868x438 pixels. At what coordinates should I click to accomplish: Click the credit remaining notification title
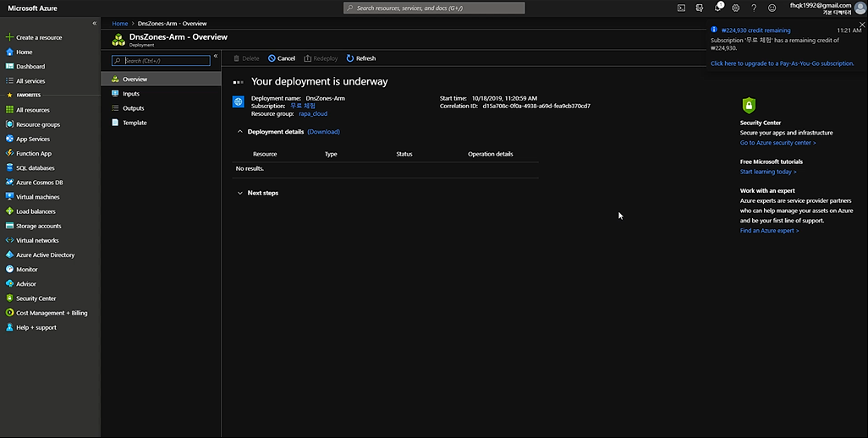coord(756,30)
